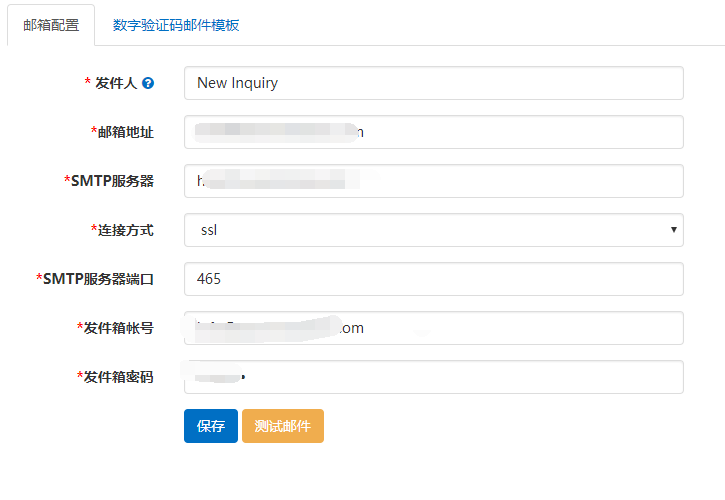Send a test with 测试邮件 button
Viewport: 725px width, 500px height.
[283, 426]
